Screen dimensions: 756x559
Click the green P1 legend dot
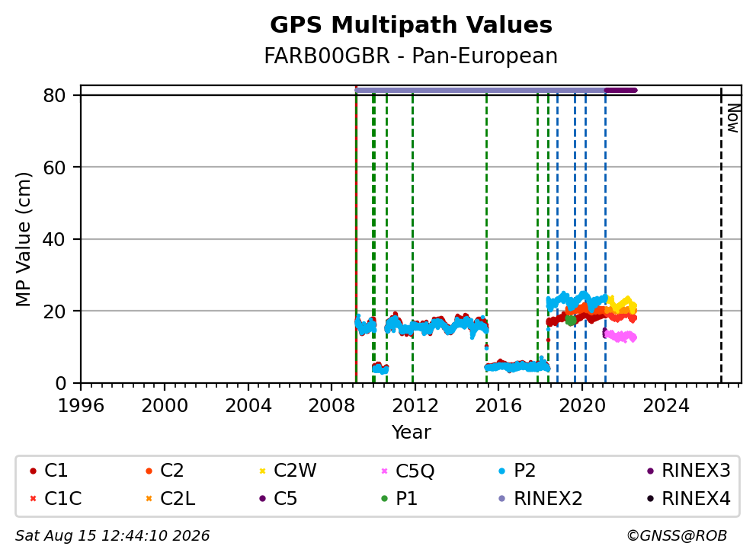[384, 499]
